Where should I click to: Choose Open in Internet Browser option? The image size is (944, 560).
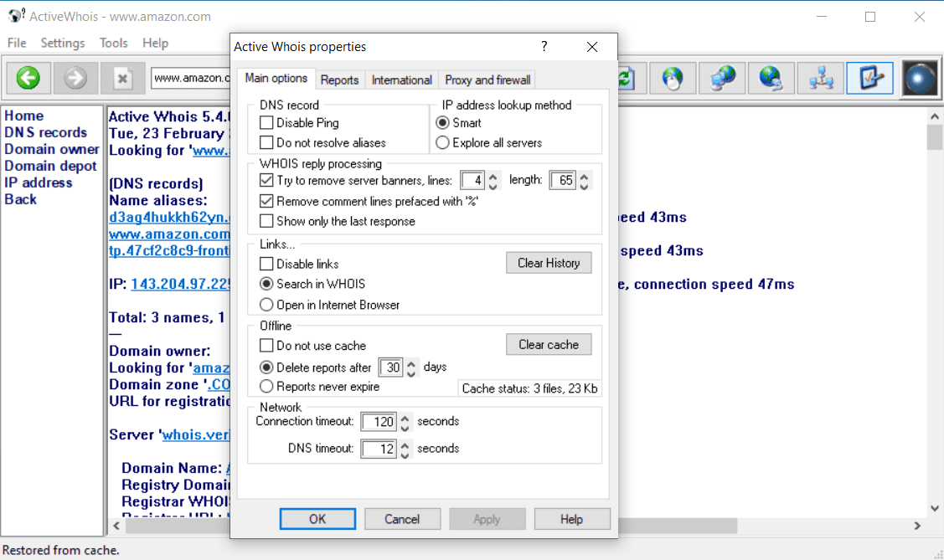[266, 305]
